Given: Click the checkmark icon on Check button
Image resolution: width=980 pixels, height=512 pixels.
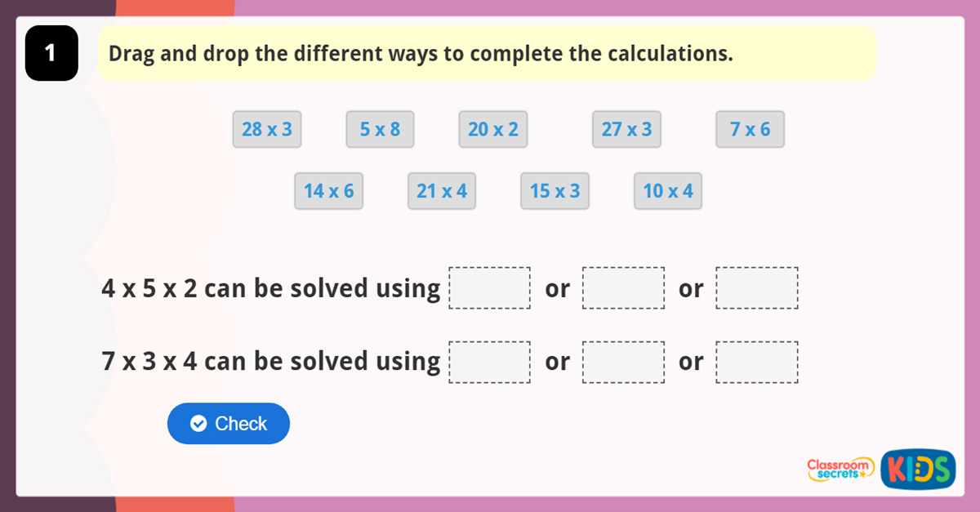Looking at the screenshot, I should [198, 423].
